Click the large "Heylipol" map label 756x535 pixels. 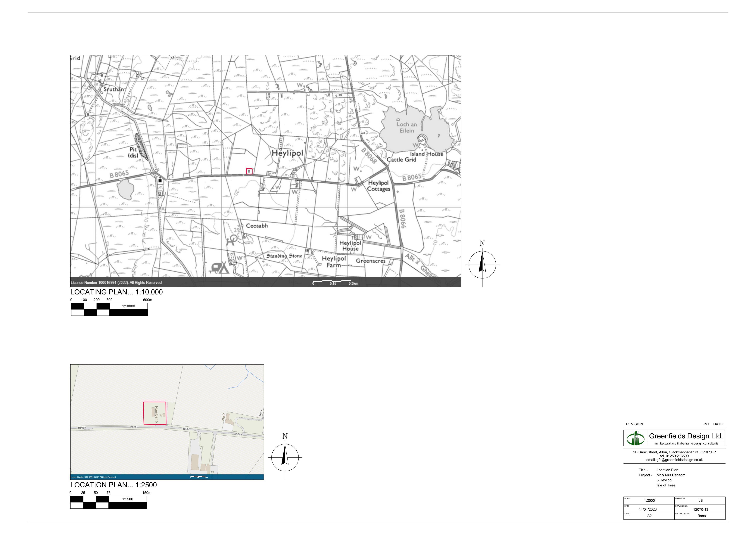pos(287,153)
